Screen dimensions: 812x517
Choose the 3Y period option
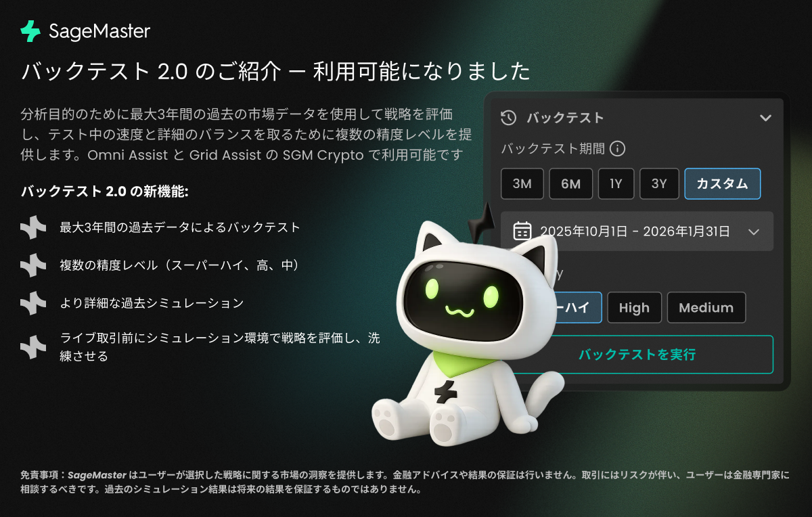(659, 184)
